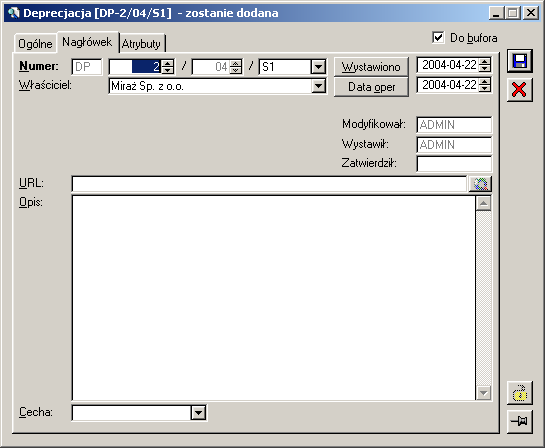Click the document number field showing 2
Viewport: 545px width, 448px height.
[135, 67]
